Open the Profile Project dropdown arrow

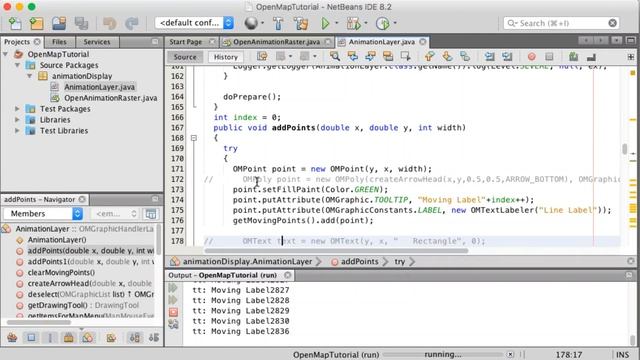[395, 23]
